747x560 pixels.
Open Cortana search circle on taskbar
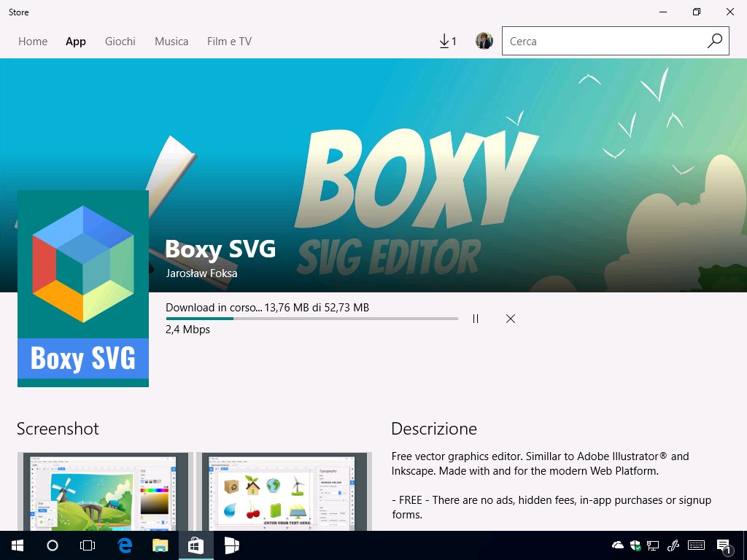(53, 545)
